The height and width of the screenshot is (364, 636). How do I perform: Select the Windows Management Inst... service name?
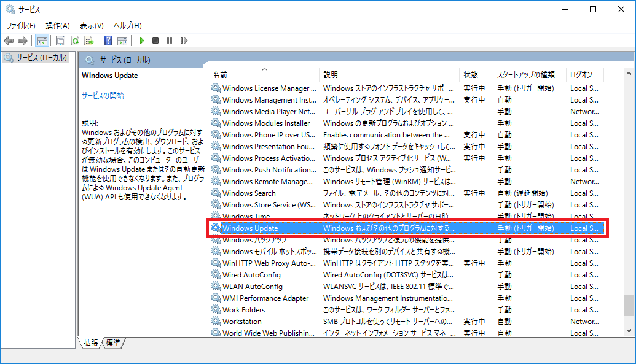pos(269,99)
